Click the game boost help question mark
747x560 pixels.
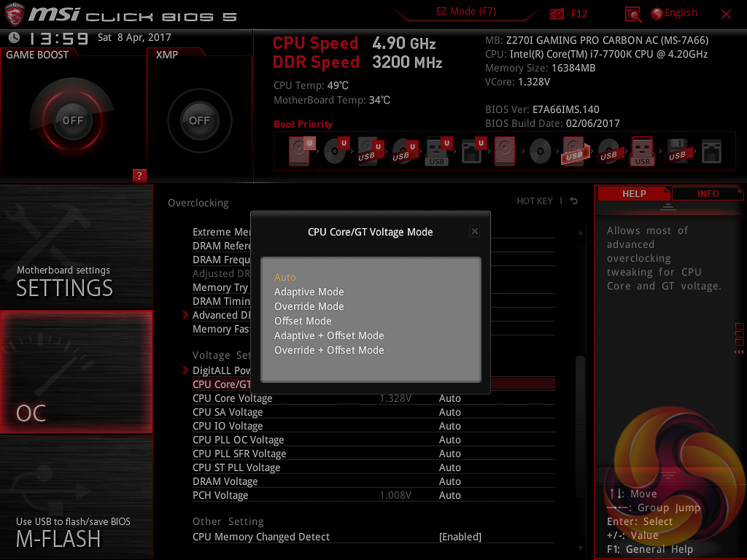[x=139, y=175]
